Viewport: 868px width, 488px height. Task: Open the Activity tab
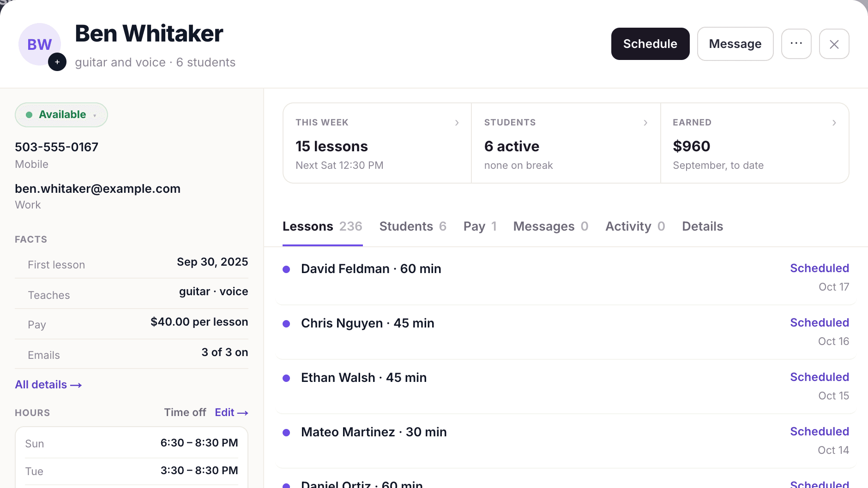click(x=635, y=226)
